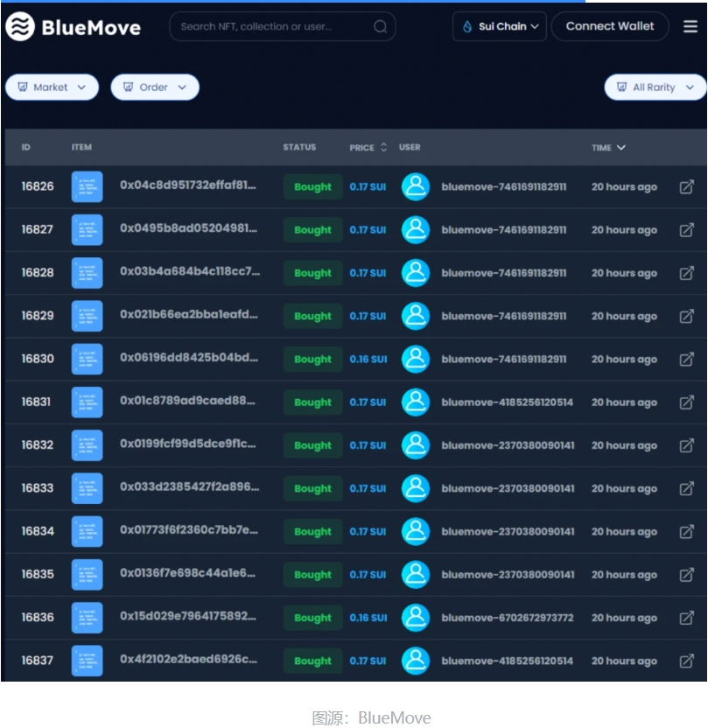This screenshot has width=708, height=728.
Task: Click the BlueMove logo
Action: coord(73,27)
